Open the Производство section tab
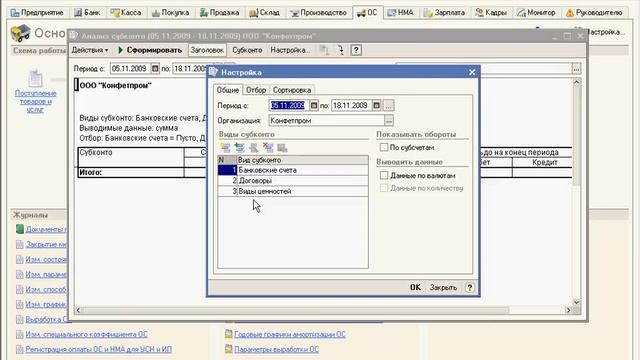This screenshot has height=360, width=640. click(x=318, y=13)
